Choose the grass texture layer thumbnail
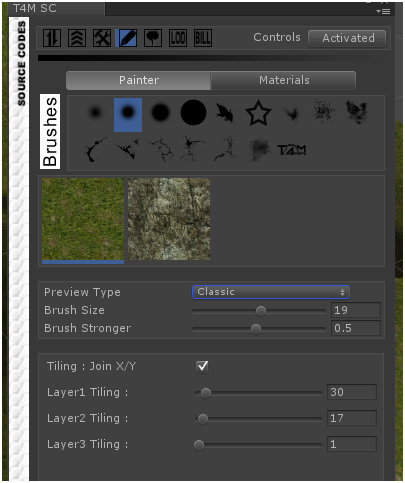 pos(83,219)
